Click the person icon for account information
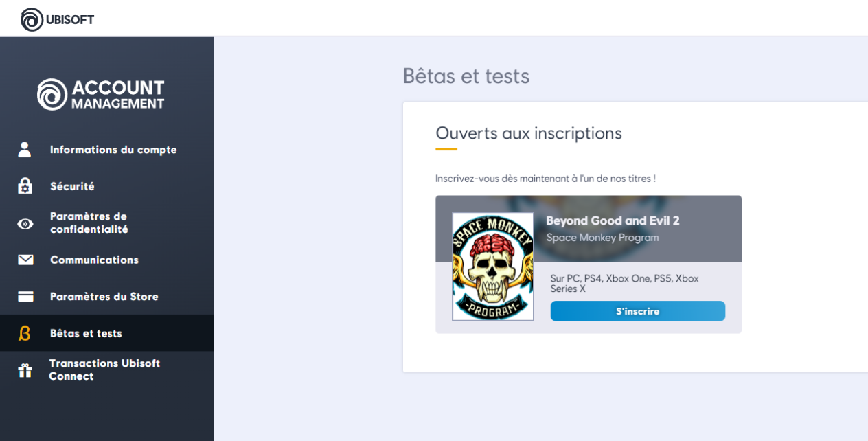The width and height of the screenshot is (868, 441). tap(25, 150)
